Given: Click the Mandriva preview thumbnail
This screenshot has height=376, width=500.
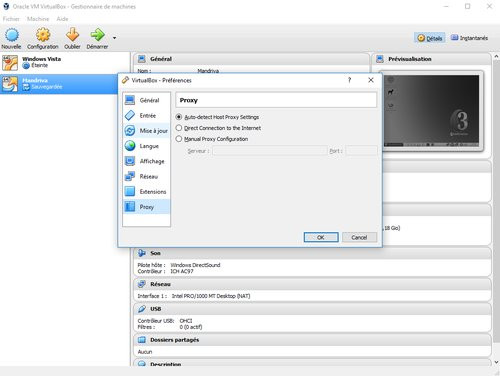Looking at the screenshot, I should click(x=431, y=111).
